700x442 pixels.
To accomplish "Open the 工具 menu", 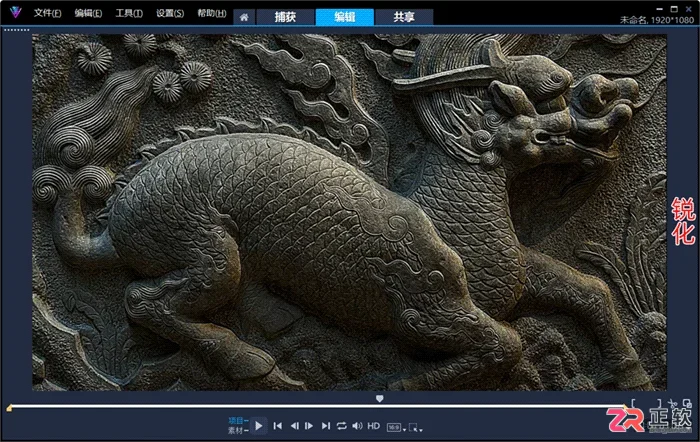I will [129, 13].
